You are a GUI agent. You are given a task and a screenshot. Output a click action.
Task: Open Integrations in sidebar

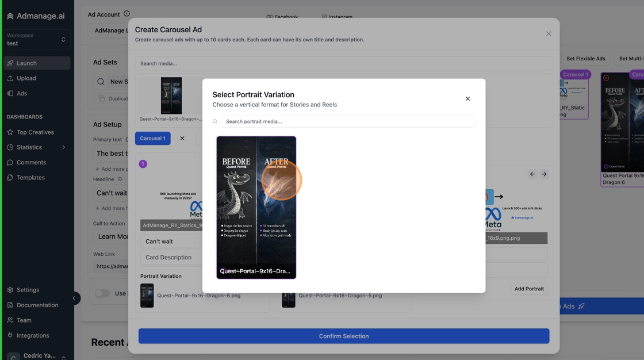click(37, 335)
